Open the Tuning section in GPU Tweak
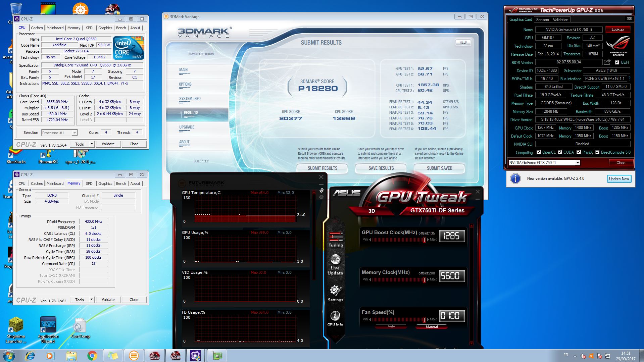644x362 pixels. click(336, 239)
